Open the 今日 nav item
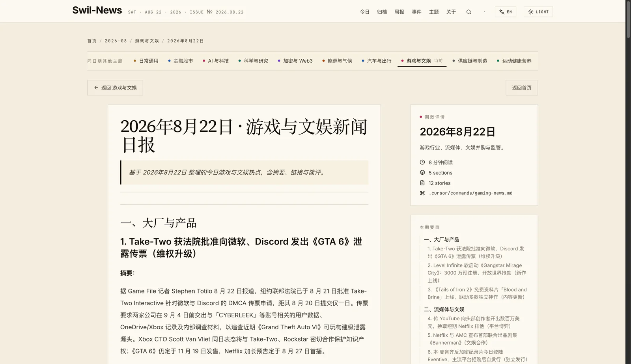Viewport: 631px width, 364px height. coord(365,12)
